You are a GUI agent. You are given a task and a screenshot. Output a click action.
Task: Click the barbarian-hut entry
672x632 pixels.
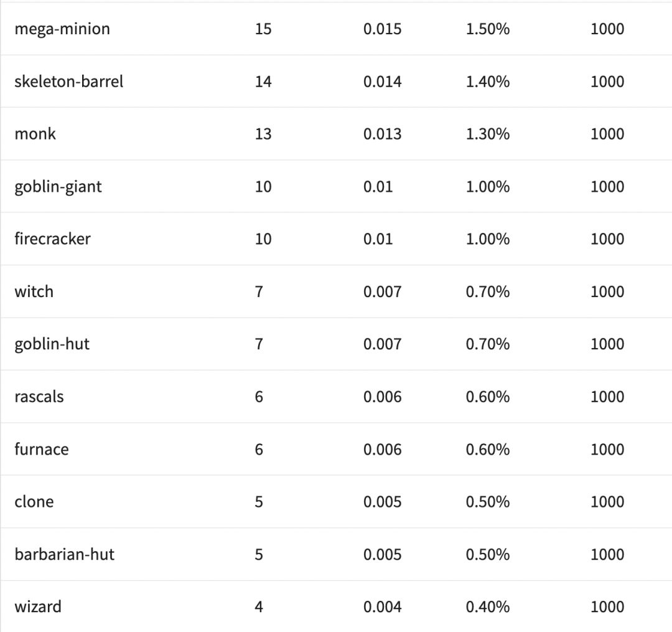click(x=65, y=554)
